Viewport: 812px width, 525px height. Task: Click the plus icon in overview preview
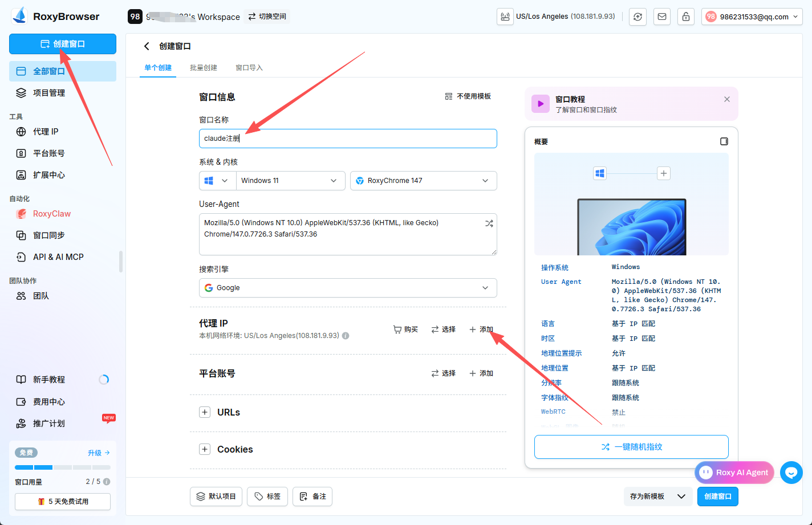tap(664, 173)
